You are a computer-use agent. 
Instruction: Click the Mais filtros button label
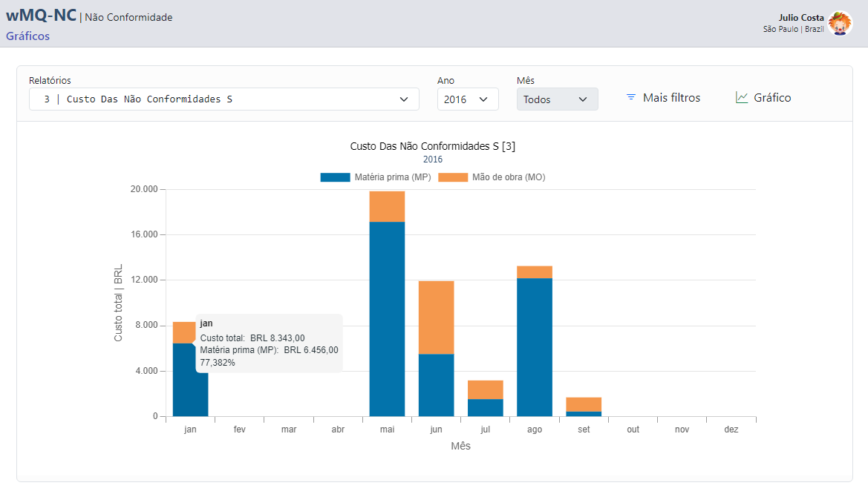click(671, 97)
